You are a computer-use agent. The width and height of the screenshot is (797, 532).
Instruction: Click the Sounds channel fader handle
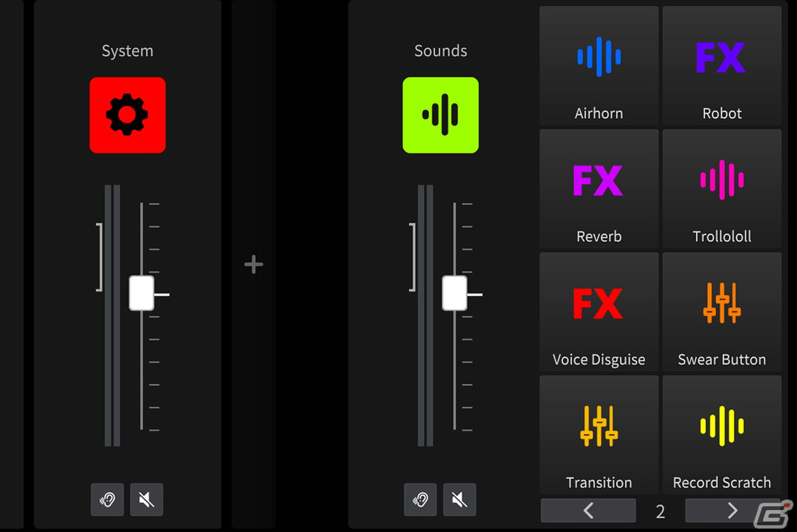point(455,294)
